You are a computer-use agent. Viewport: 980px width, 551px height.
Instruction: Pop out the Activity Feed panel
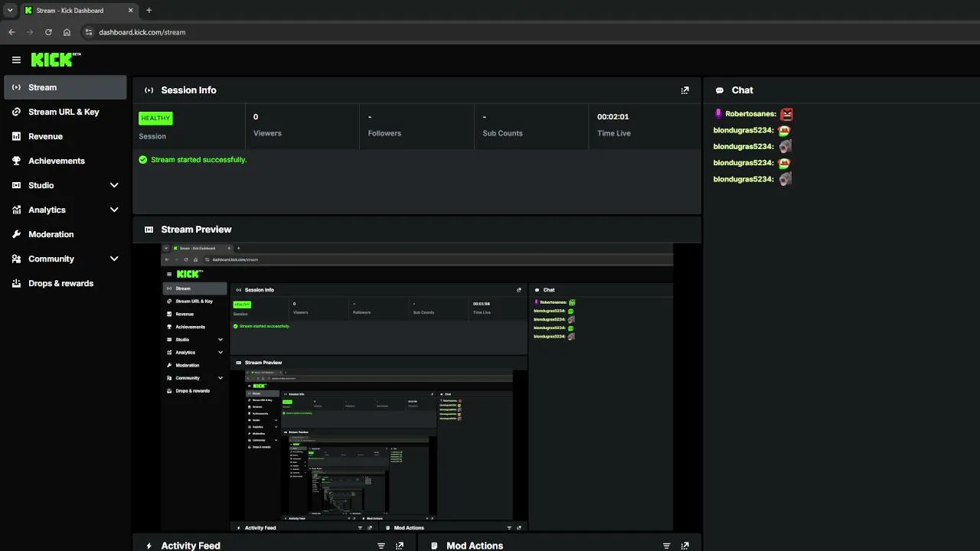(x=399, y=546)
